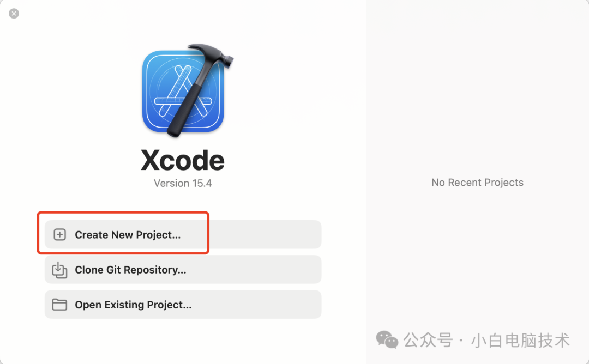Screen dimensions: 589x364
Task: Click the 小白电脑技术 watermark text
Action: coord(520,340)
